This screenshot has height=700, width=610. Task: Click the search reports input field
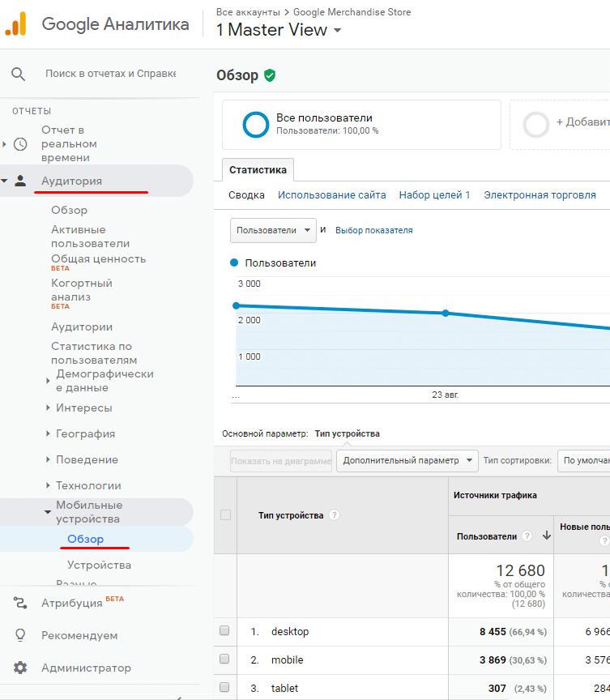pyautogui.click(x=111, y=74)
